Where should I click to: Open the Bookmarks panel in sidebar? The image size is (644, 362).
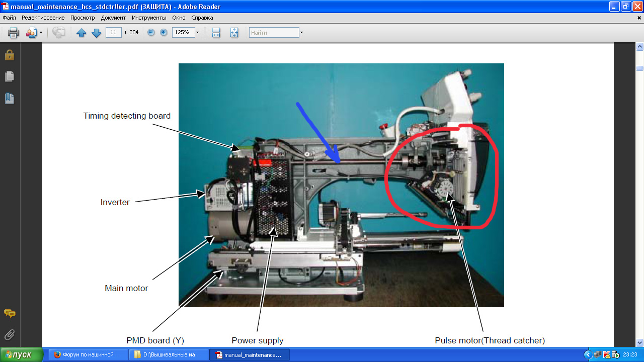tap(10, 98)
